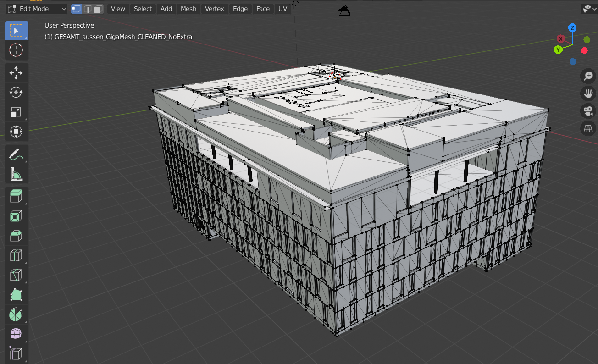Open the Select menu
598x364 pixels.
(143, 9)
